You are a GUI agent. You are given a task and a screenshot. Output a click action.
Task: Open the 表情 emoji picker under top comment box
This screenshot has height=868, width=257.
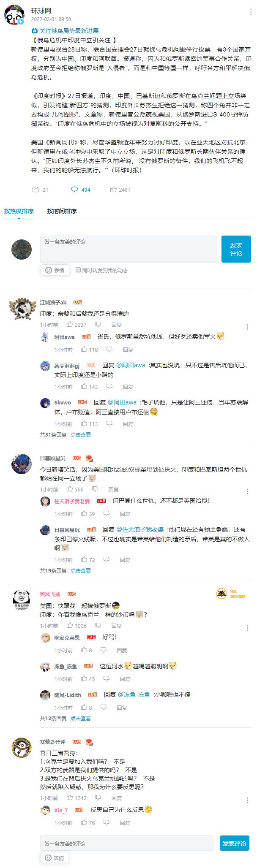55,270
